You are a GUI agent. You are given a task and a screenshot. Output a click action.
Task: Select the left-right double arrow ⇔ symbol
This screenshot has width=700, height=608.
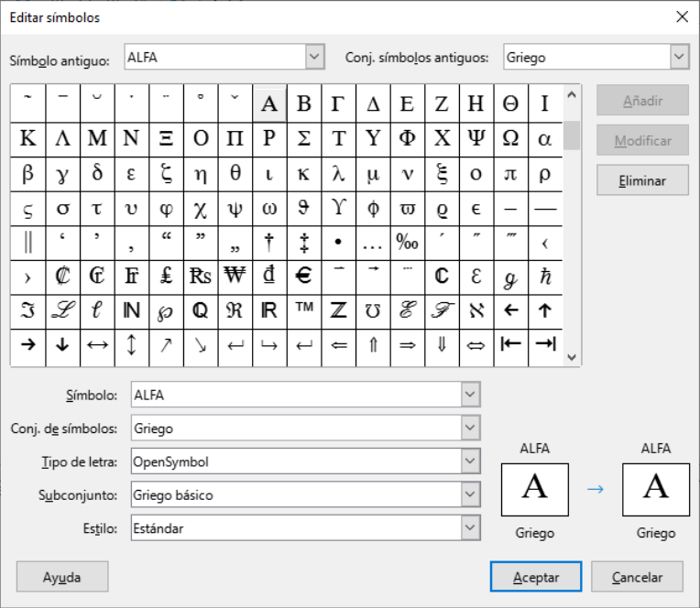(476, 345)
